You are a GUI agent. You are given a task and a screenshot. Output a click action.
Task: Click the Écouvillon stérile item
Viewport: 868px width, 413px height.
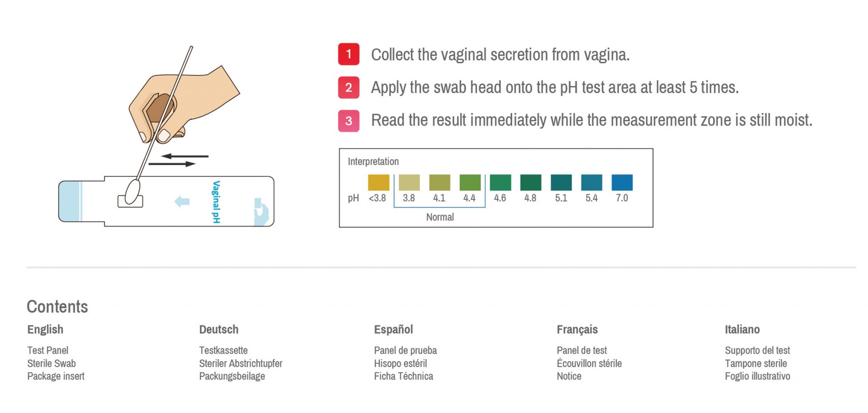[x=589, y=363]
